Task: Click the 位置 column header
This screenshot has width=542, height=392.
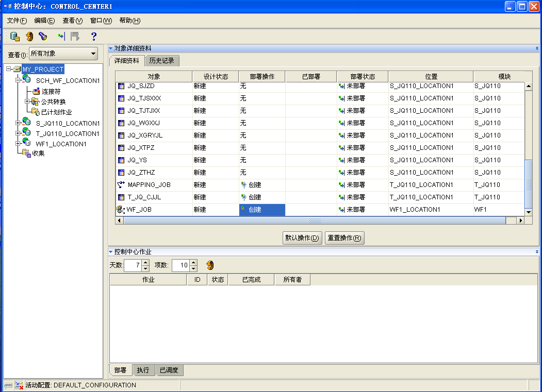Action: [x=431, y=77]
